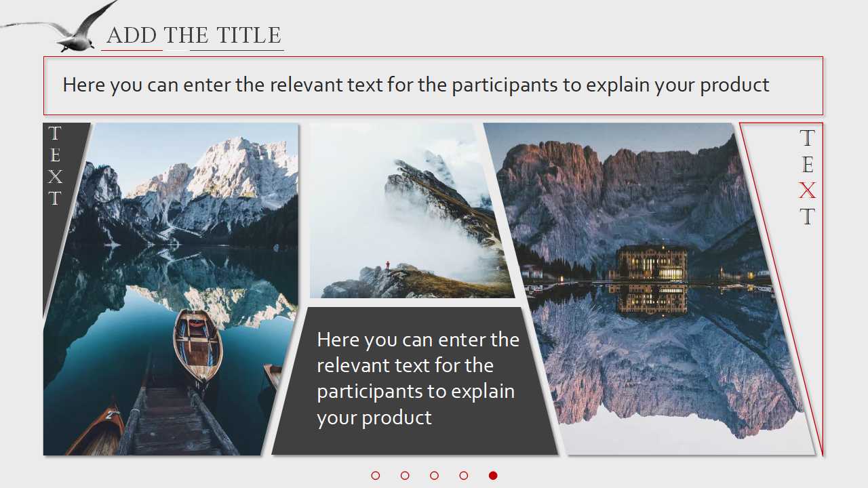Select the vertical TEXT label on dark panel
This screenshot has height=488, width=868.
55,166
